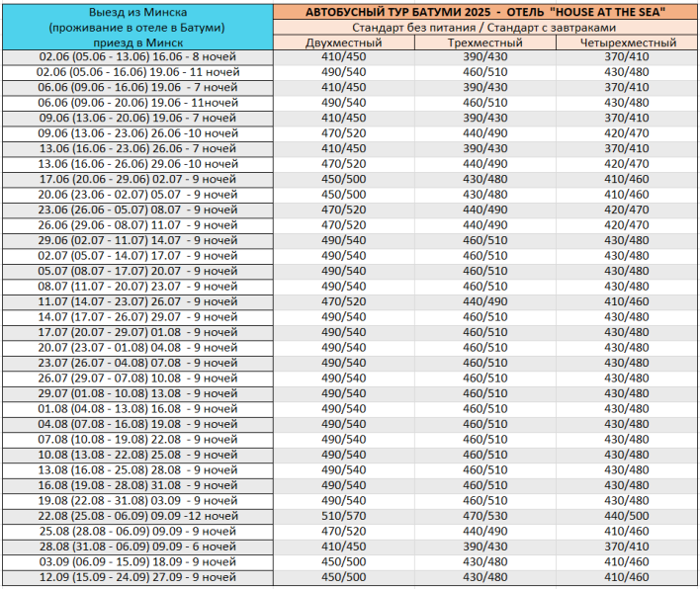Select the 02.06 departure row with 8 ночей

point(137,57)
